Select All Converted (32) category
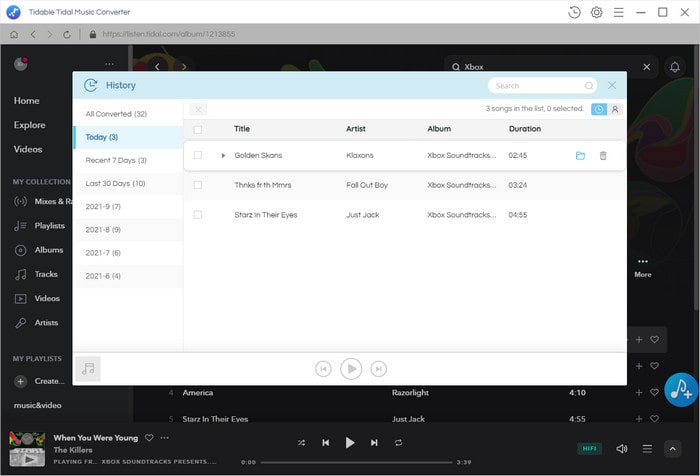The image size is (700, 476). 128,114
